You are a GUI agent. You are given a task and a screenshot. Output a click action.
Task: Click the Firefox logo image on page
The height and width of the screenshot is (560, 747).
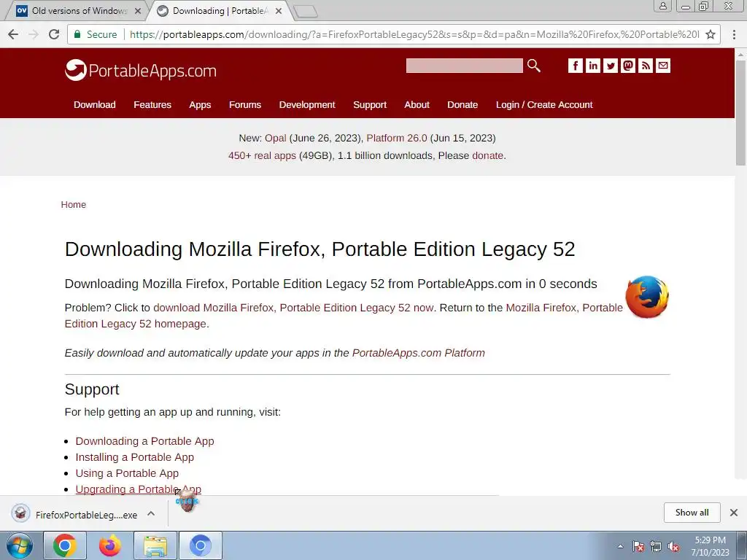647,297
